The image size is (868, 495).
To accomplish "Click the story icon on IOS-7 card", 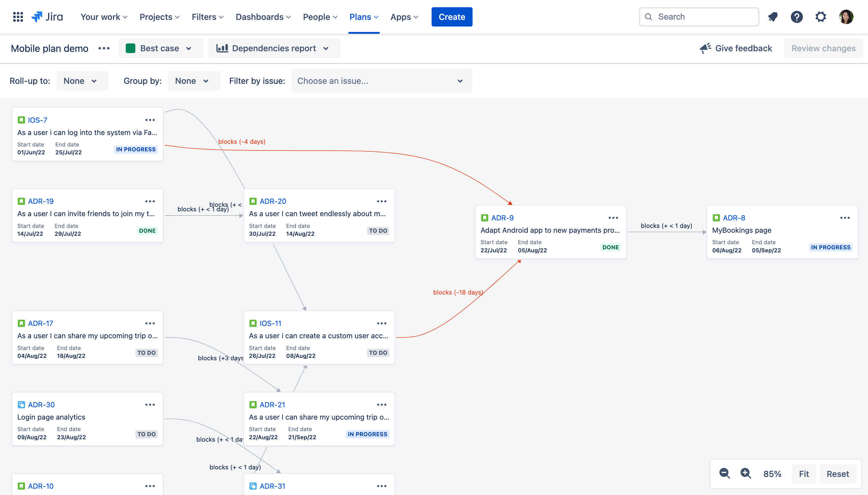I will pos(21,120).
